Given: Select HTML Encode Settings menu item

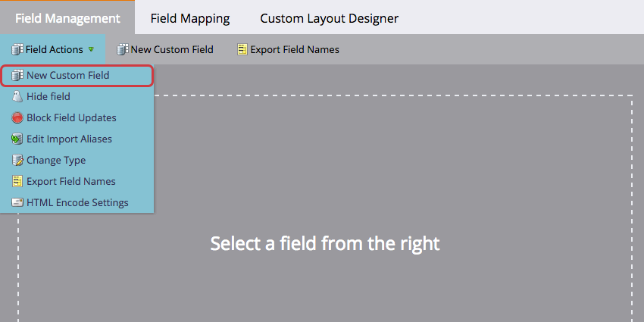Looking at the screenshot, I should coord(77,203).
